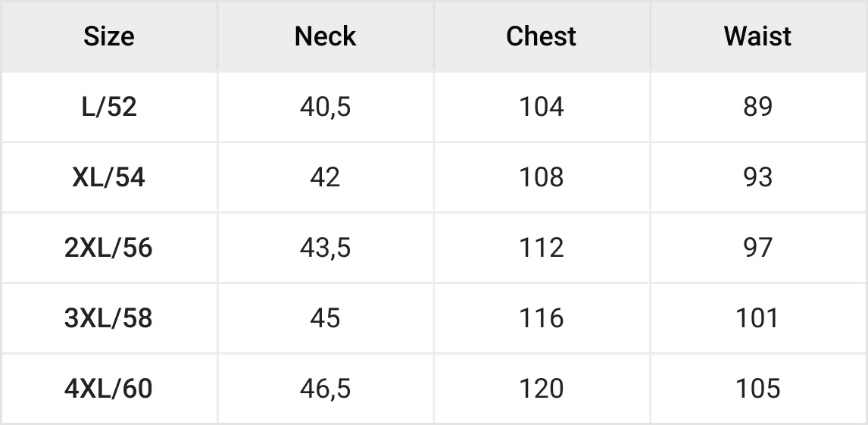Click the Size column header

click(109, 36)
